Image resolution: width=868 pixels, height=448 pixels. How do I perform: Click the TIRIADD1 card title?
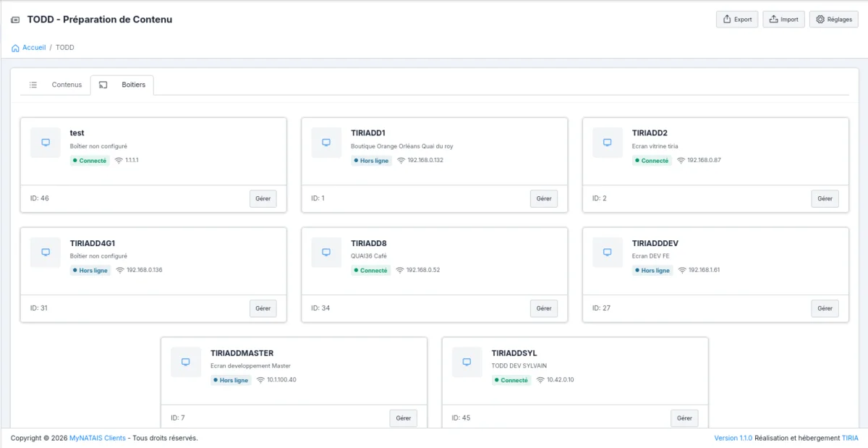pos(368,133)
